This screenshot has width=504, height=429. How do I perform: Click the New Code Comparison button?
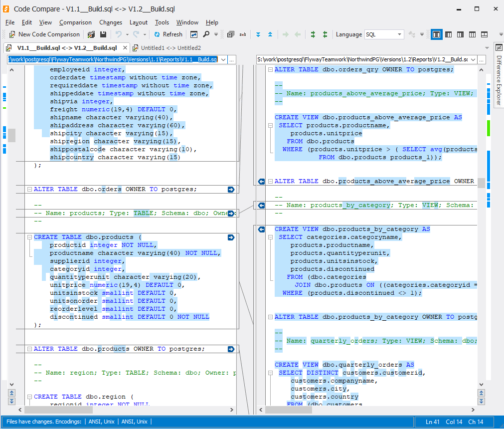(44, 34)
